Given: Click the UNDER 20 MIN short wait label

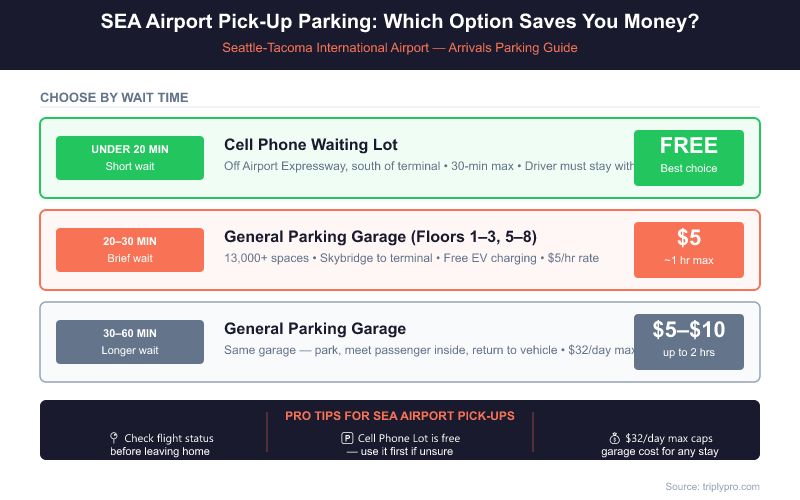Looking at the screenshot, I should point(130,158).
